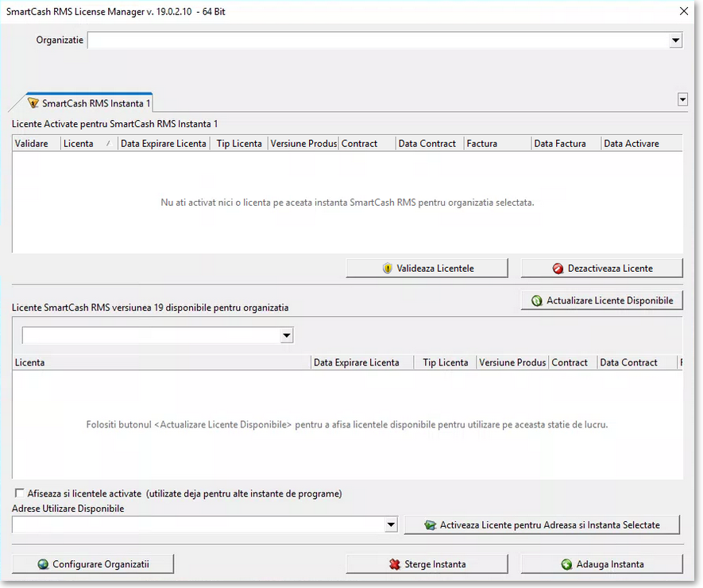
Task: Sort by Versiune Produs in bottom table
Action: pyautogui.click(x=512, y=362)
